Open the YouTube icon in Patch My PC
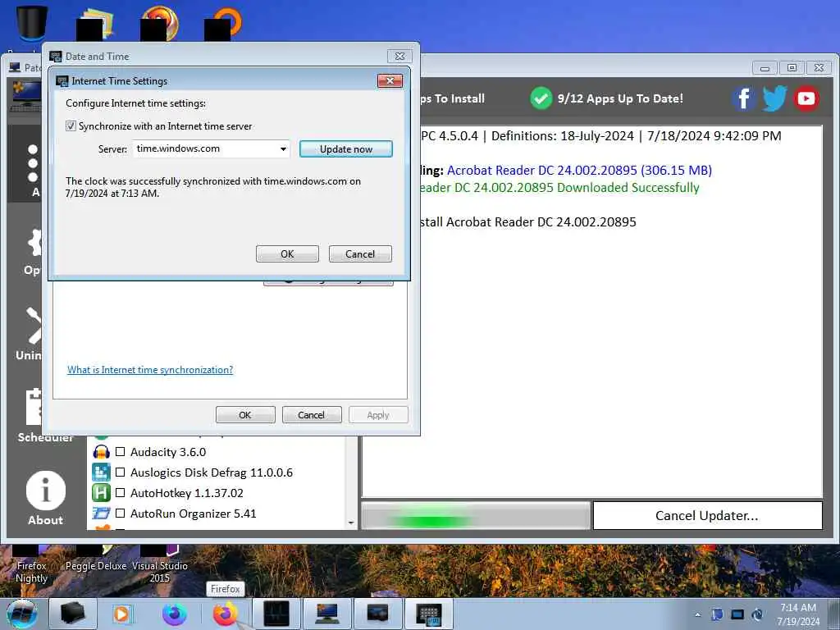 pos(806,98)
